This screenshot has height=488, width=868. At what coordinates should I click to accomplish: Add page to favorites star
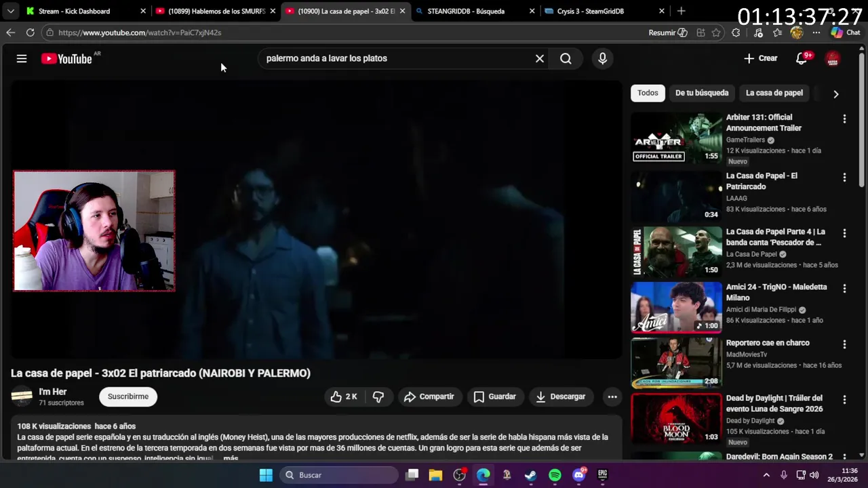tap(716, 33)
